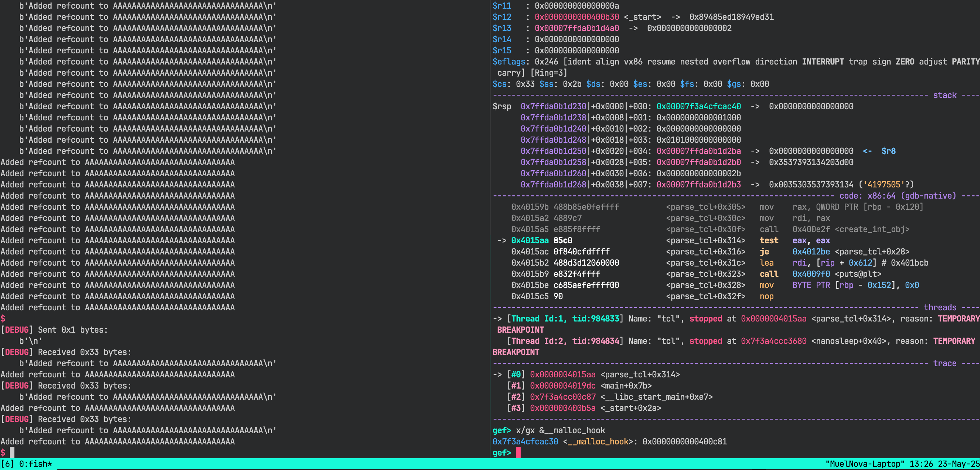This screenshot has width=980, height=470.
Task: Click $r13 value 0x00007ffda0b1d4a0
Action: click(577, 28)
